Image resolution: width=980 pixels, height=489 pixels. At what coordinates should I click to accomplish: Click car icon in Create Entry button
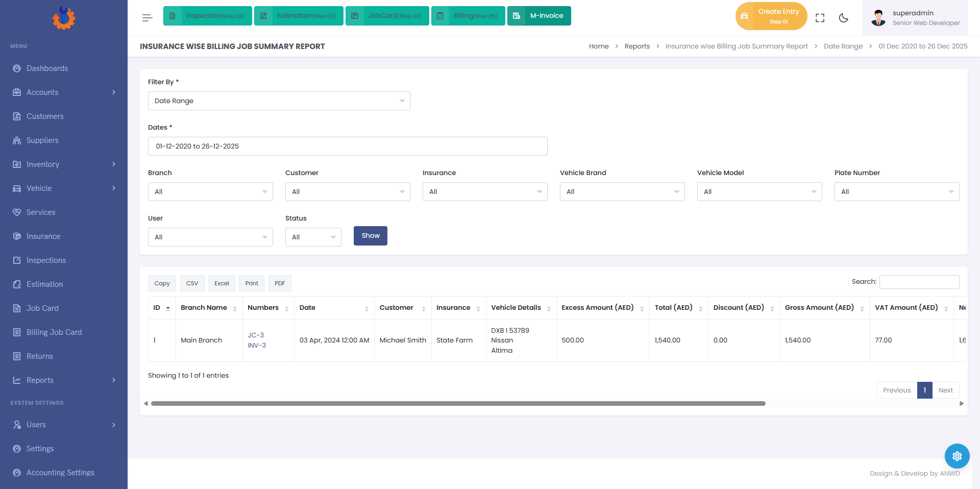coord(744,16)
